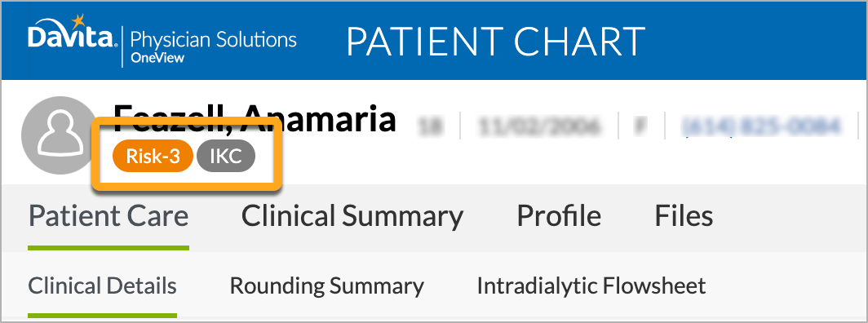Click patient name Feazell, Anamaria
Viewport: 868px width, 323px height.
pos(255,119)
